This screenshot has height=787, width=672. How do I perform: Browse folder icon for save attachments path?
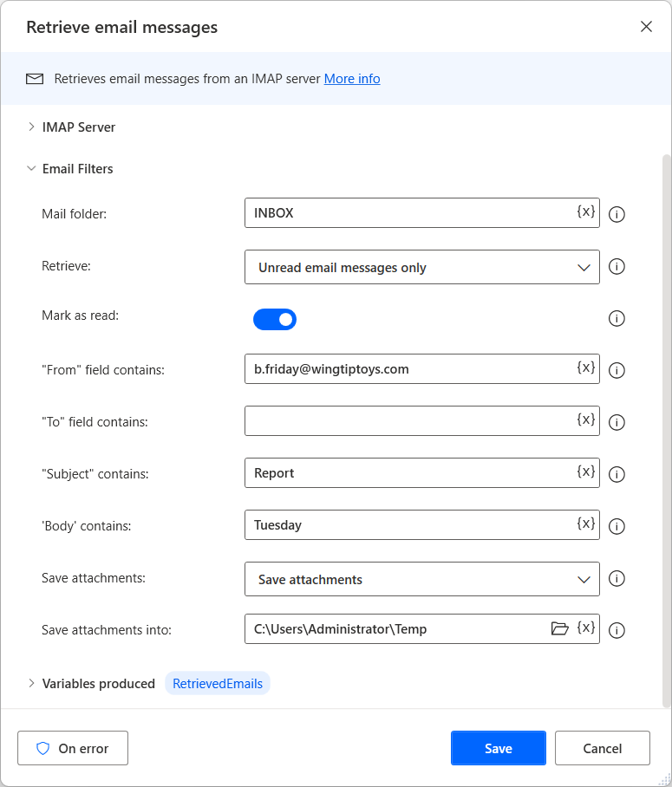coord(560,628)
